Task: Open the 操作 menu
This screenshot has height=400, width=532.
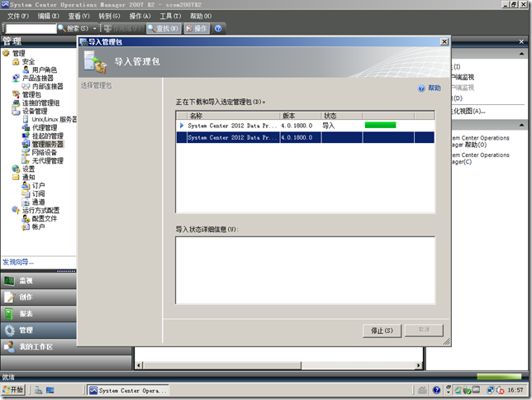Action: point(140,16)
